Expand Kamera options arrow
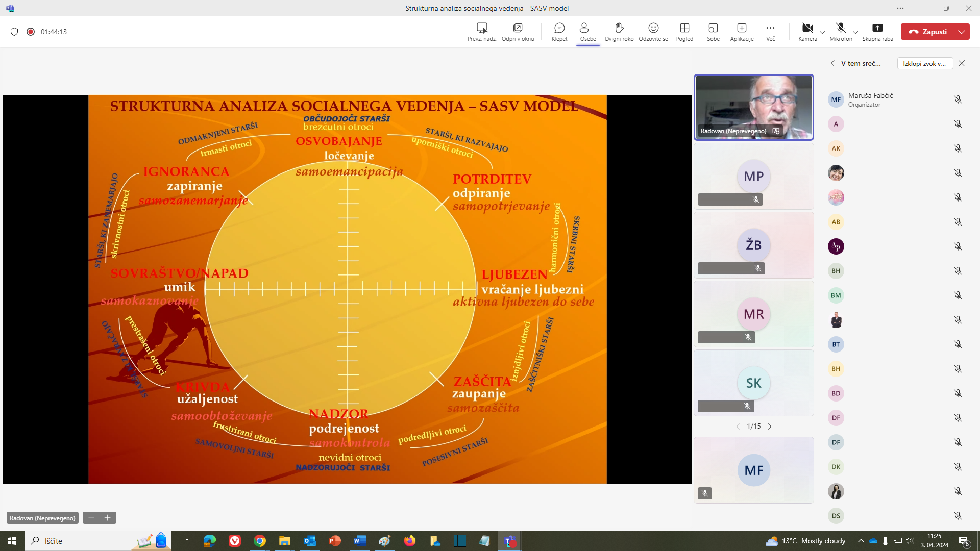 (x=822, y=32)
